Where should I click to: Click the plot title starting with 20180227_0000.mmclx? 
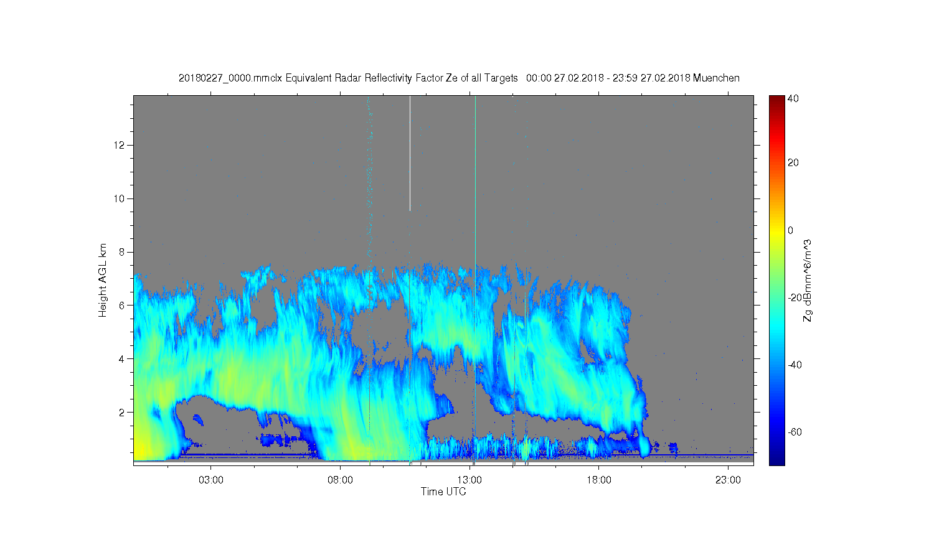pyautogui.click(x=459, y=78)
